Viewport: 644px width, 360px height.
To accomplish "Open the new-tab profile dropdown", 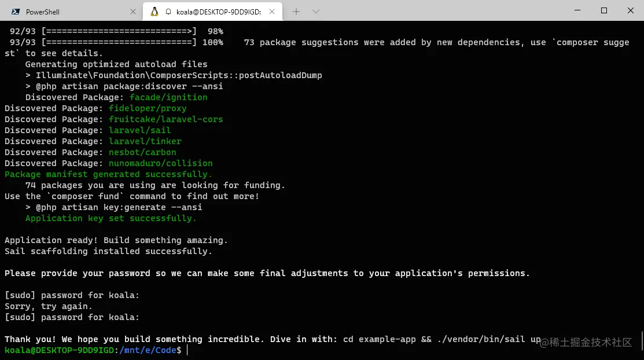I will (315, 12).
